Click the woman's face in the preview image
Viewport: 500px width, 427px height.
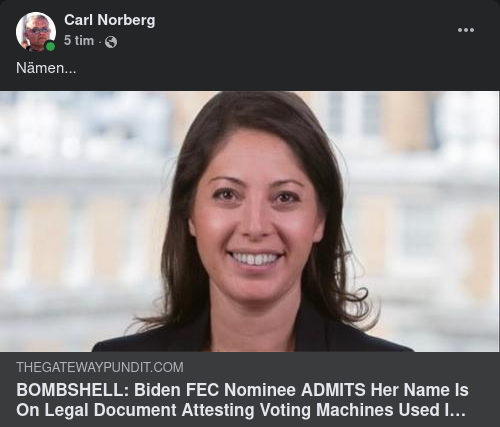tap(255, 213)
